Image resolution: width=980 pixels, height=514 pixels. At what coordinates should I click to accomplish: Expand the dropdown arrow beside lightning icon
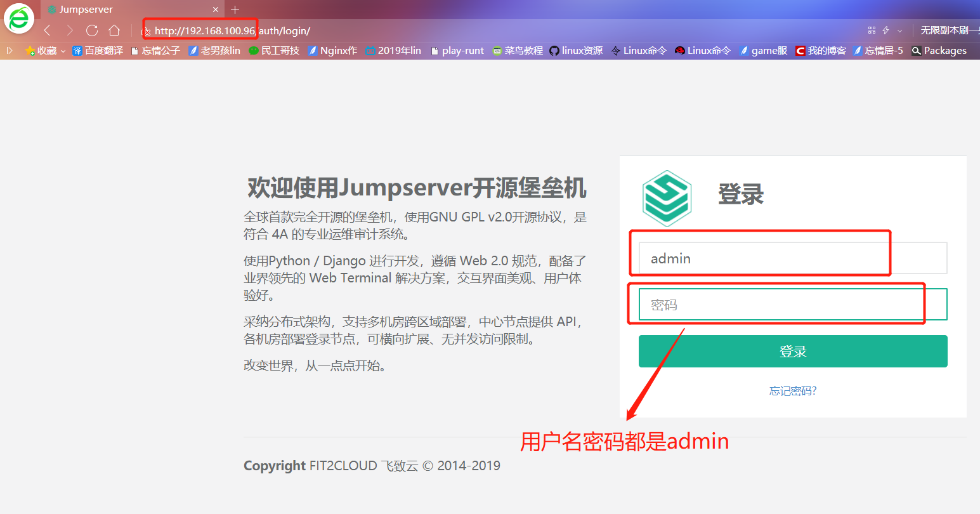[899, 30]
